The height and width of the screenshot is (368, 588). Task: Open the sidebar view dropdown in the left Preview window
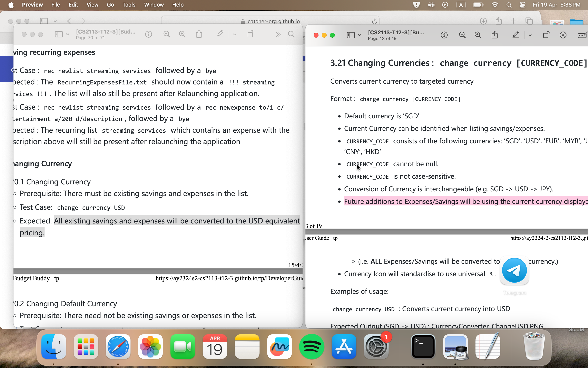(x=68, y=34)
